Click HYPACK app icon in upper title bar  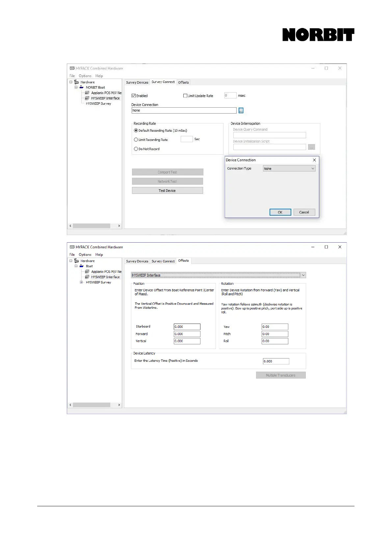click(x=72, y=68)
